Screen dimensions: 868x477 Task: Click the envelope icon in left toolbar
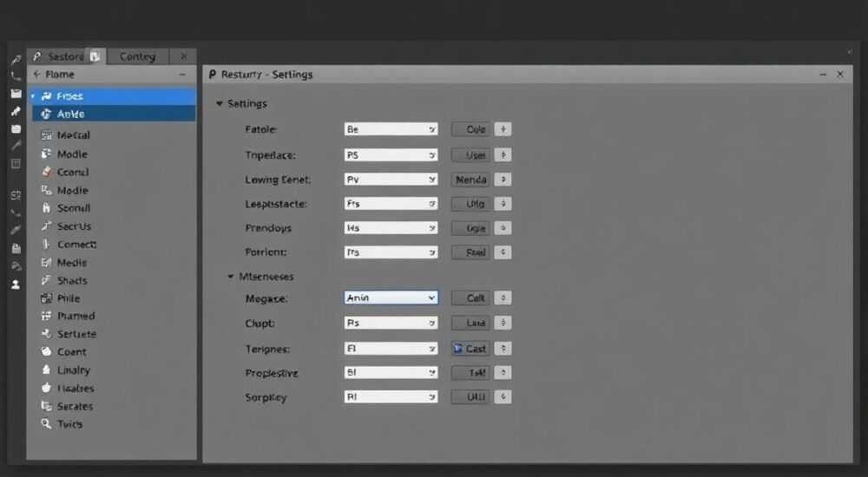16,94
